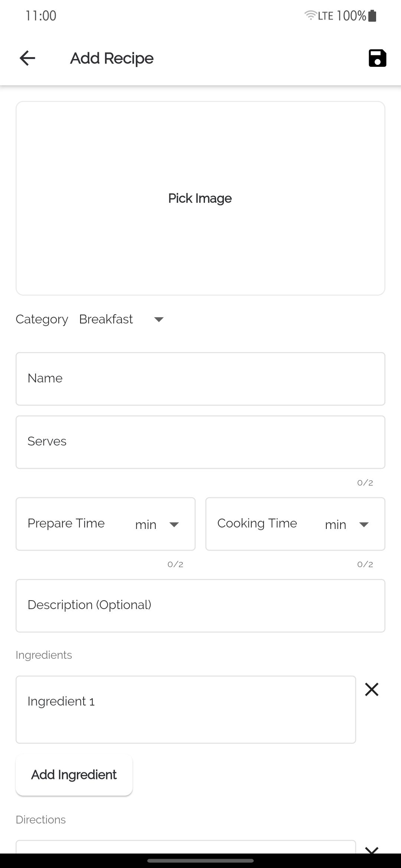The height and width of the screenshot is (868, 401).
Task: Focus the Name input field
Action: tap(200, 379)
